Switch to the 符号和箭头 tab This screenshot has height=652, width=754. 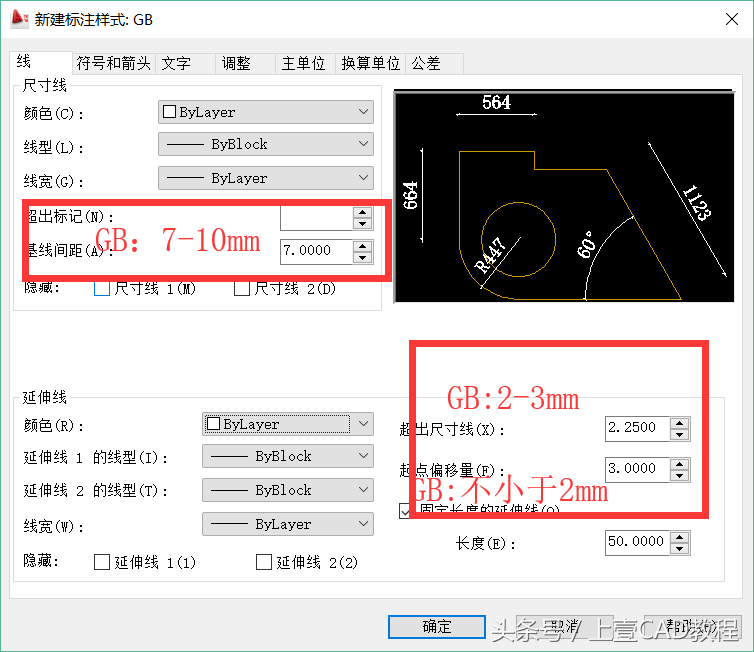click(114, 63)
